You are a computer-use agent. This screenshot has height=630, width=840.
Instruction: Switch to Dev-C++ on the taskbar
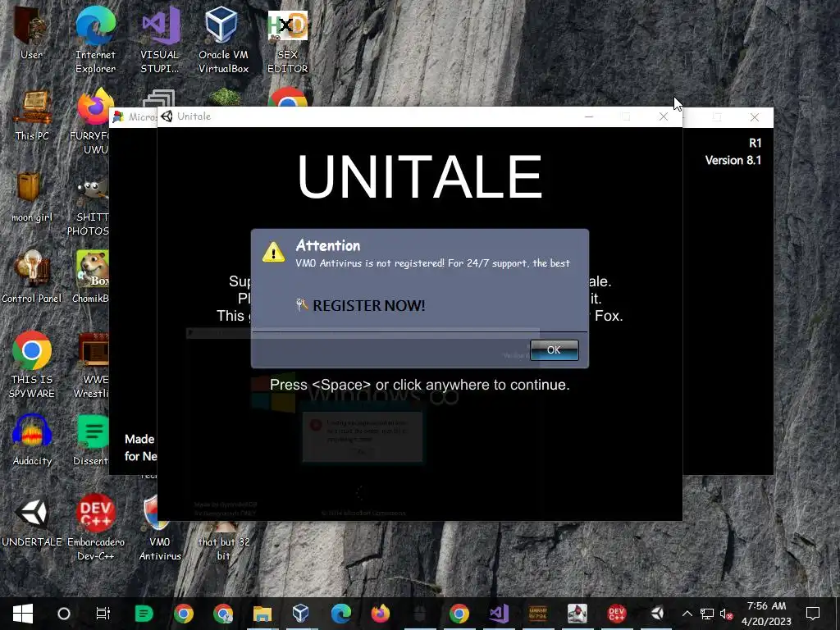click(617, 614)
